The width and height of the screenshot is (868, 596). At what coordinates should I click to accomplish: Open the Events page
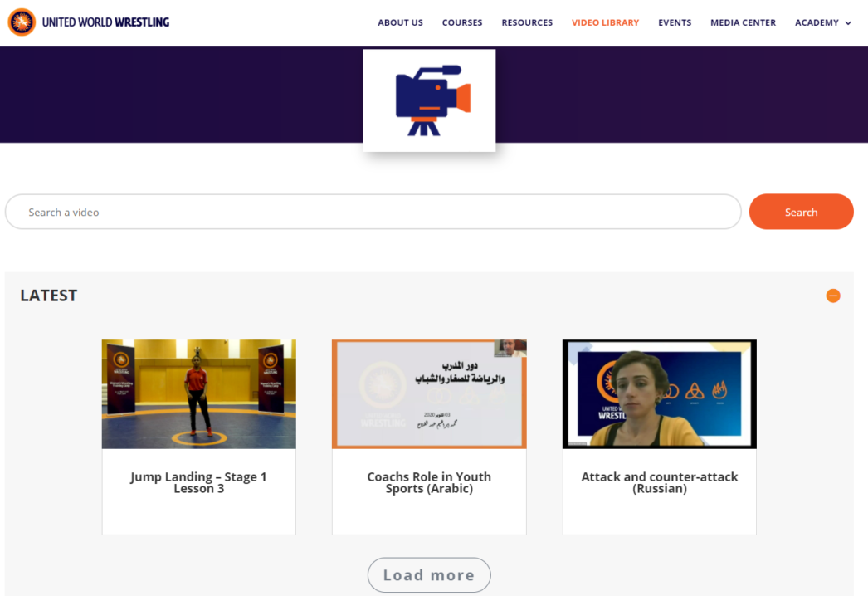(675, 22)
